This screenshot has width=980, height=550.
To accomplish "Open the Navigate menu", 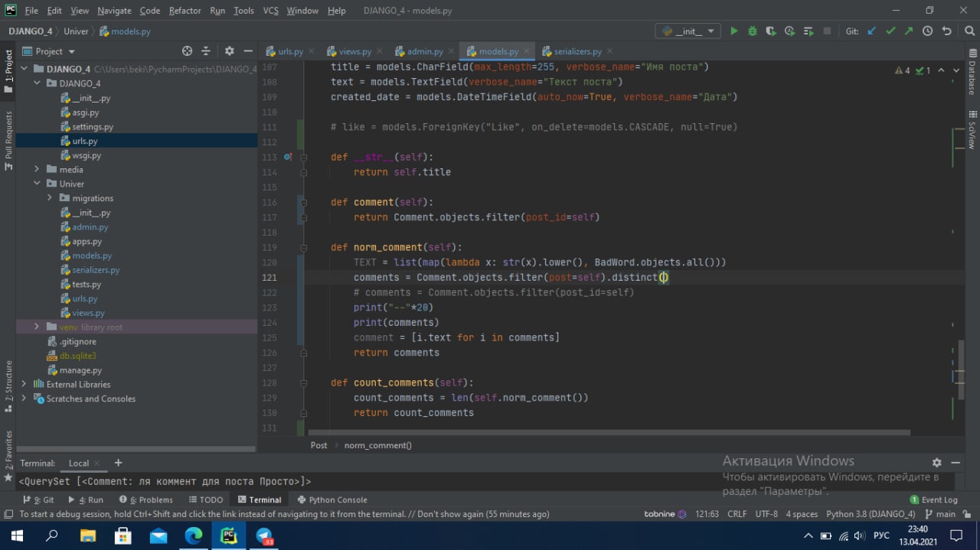I will 114,11.
